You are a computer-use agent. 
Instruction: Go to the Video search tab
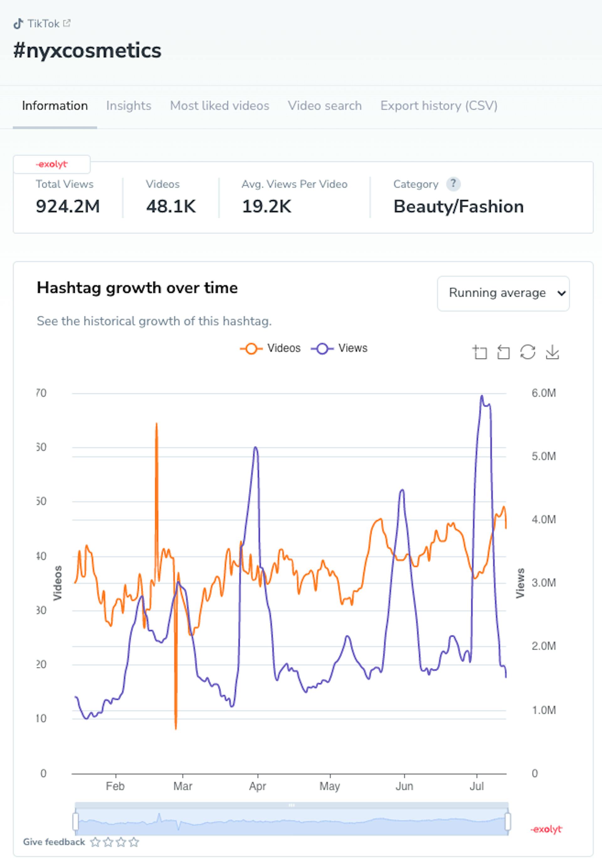tap(325, 106)
